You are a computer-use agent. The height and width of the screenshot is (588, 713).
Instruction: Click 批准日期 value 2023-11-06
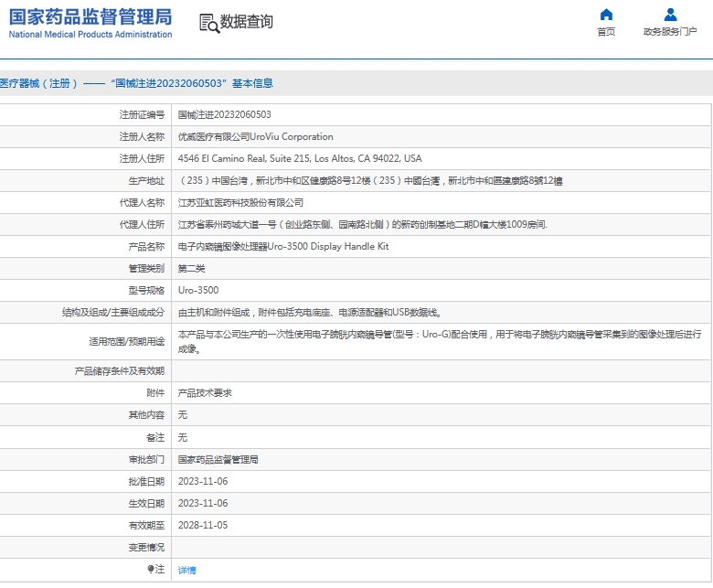pos(203,481)
